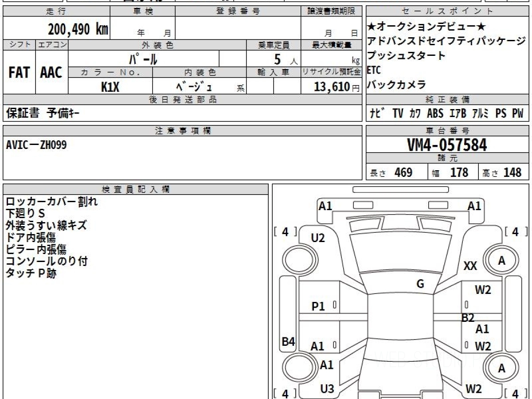Click the G mark on windshield

click(x=420, y=284)
